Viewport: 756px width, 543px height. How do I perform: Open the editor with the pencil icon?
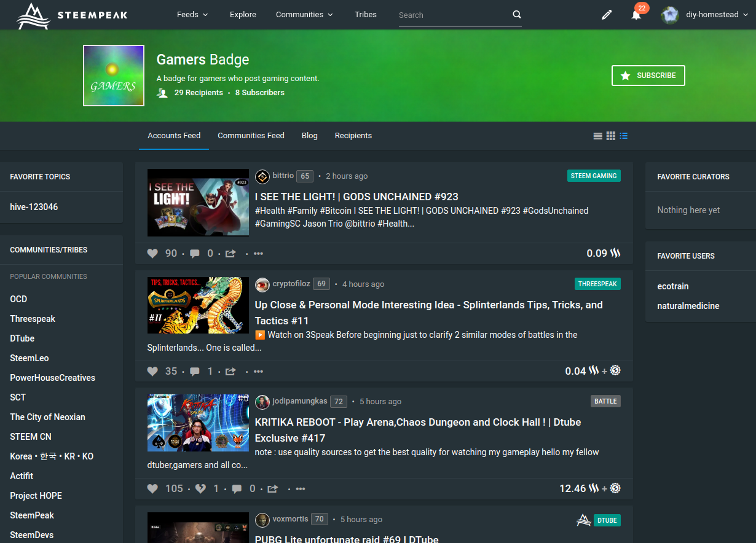point(607,14)
